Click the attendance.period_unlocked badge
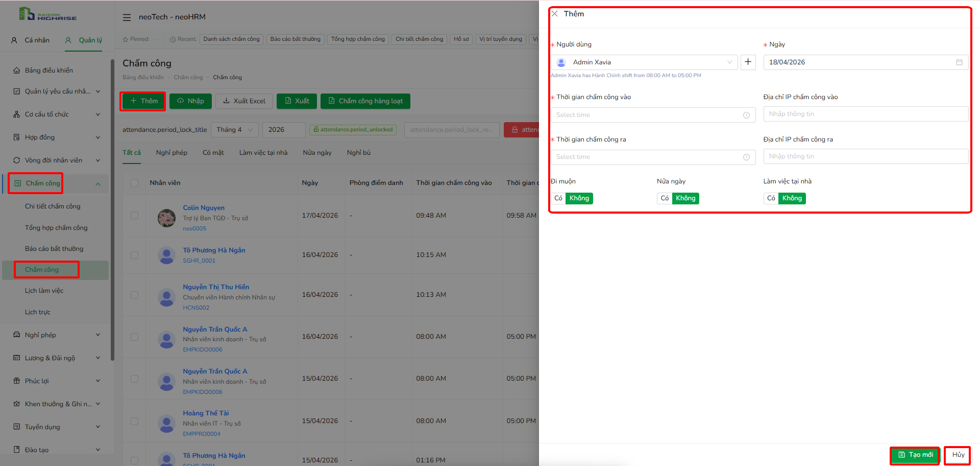Image resolution: width=980 pixels, height=466 pixels. pos(353,130)
